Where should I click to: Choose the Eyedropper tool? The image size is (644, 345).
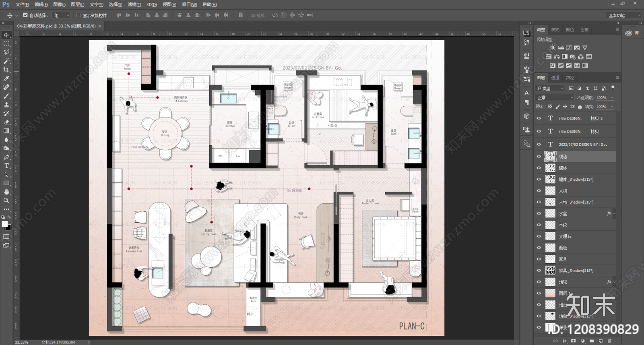click(6, 79)
